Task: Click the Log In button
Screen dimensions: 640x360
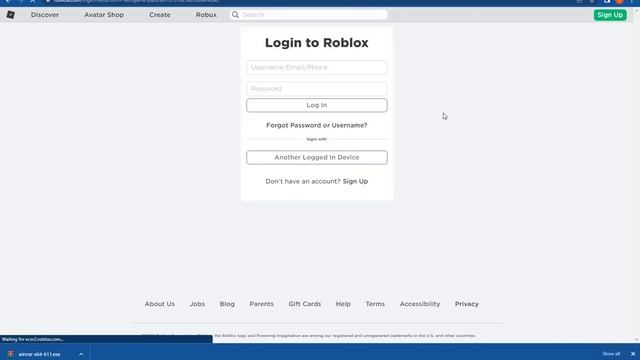Action: coord(317,105)
